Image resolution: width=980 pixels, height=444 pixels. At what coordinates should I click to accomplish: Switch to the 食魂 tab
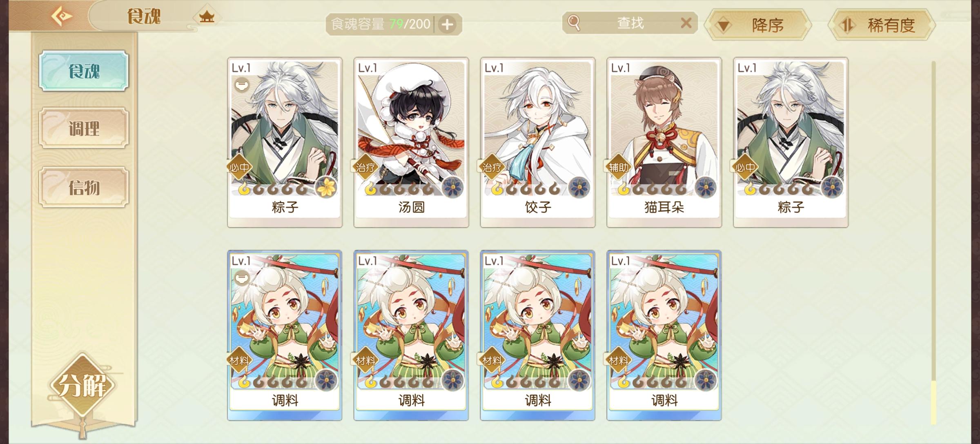(84, 71)
